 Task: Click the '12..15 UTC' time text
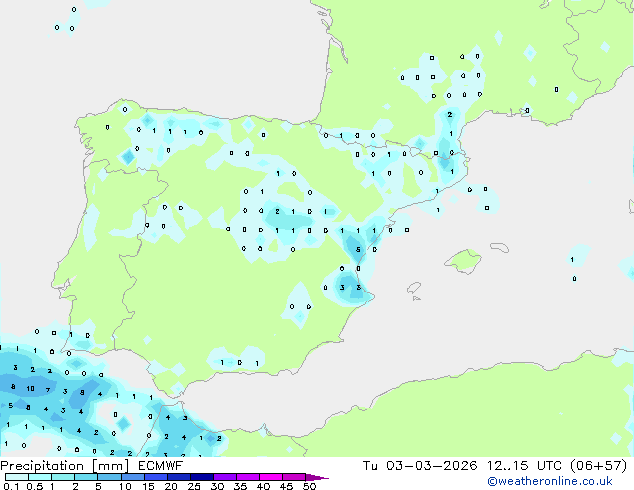pos(524,466)
